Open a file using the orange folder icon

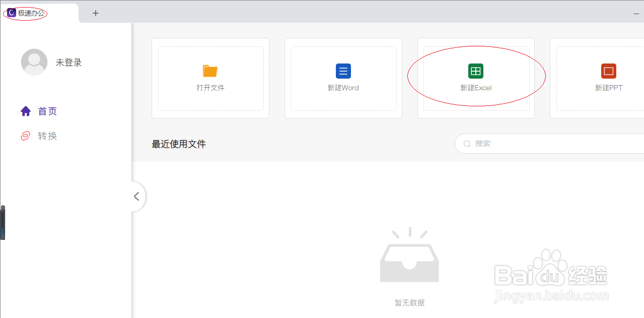(x=210, y=71)
